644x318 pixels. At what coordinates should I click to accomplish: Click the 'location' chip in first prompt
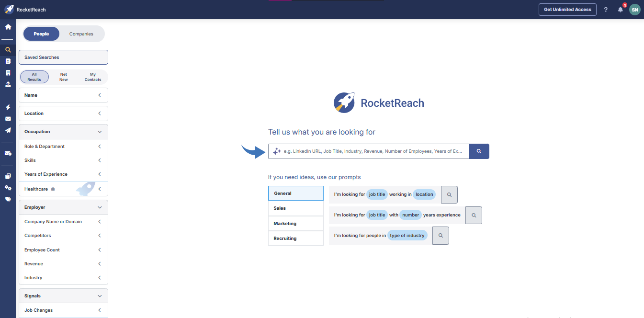424,194
